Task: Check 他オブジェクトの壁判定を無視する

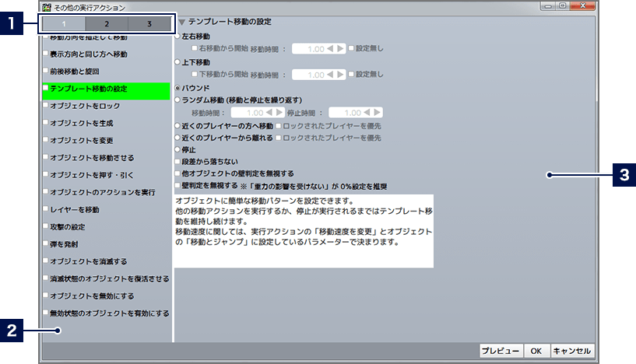Action: pos(178,173)
